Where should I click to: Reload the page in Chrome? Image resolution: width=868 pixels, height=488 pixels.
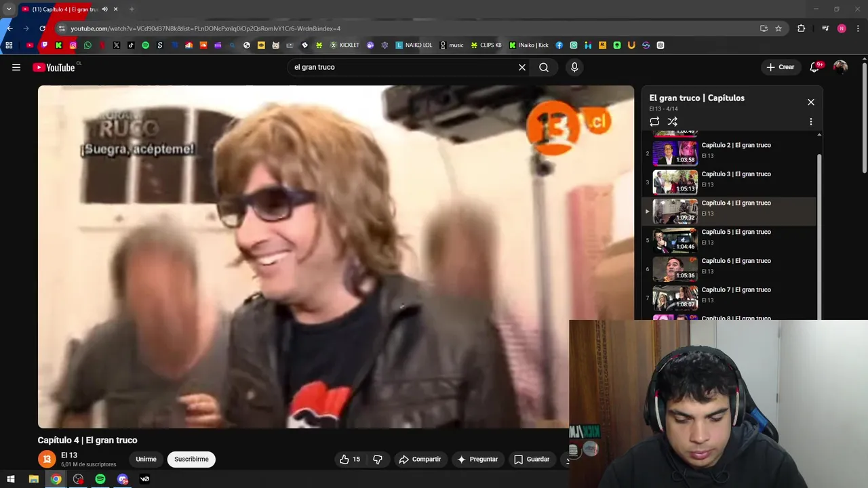click(42, 28)
